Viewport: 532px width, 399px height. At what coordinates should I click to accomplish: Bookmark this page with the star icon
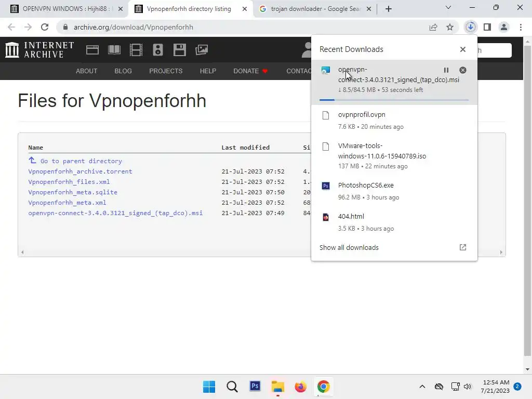click(x=450, y=27)
